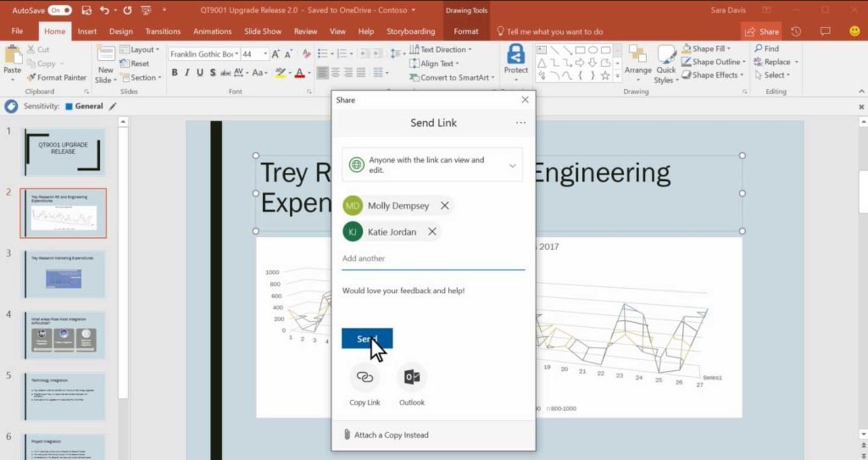Open the Storyboarding tab
This screenshot has height=460, width=868.
(x=411, y=31)
